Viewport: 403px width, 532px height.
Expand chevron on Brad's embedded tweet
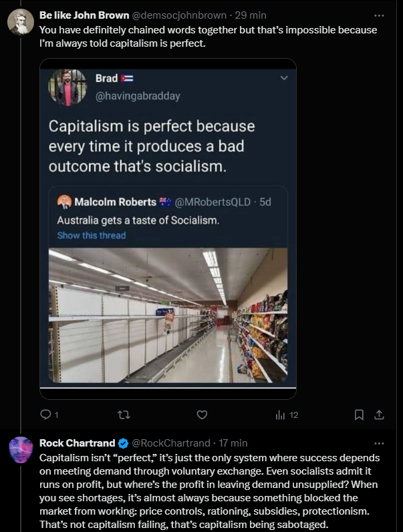283,78
